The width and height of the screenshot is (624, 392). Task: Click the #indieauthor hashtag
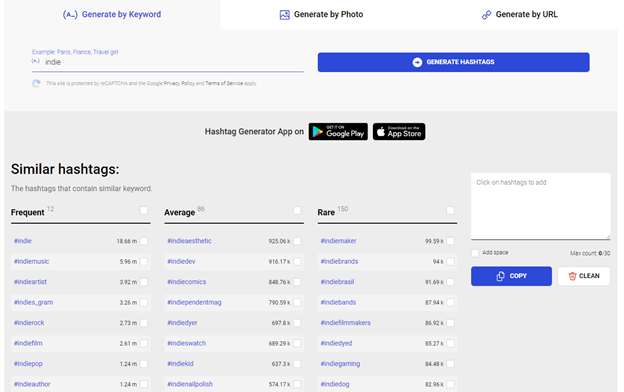(32, 384)
